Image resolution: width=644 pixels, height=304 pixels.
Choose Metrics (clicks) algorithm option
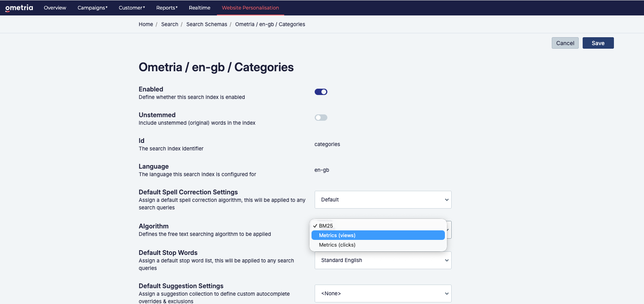pos(378,245)
